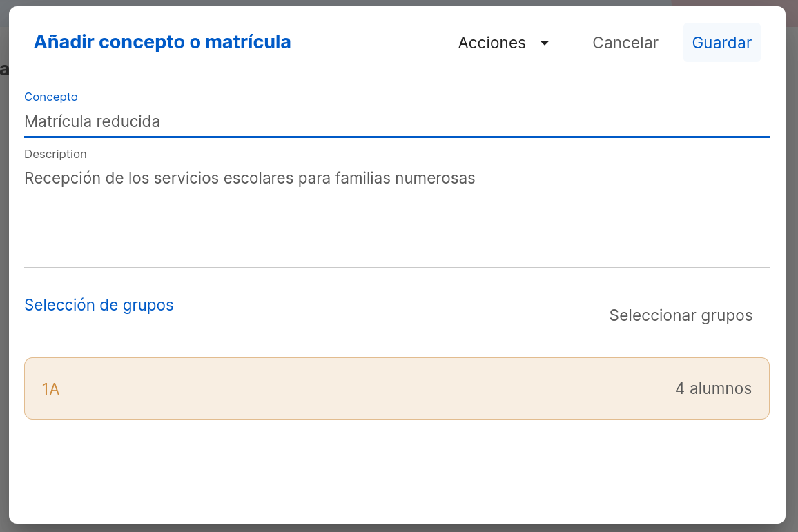Click the description text about familias numerosas
Screen dimensions: 798x532
[250, 178]
